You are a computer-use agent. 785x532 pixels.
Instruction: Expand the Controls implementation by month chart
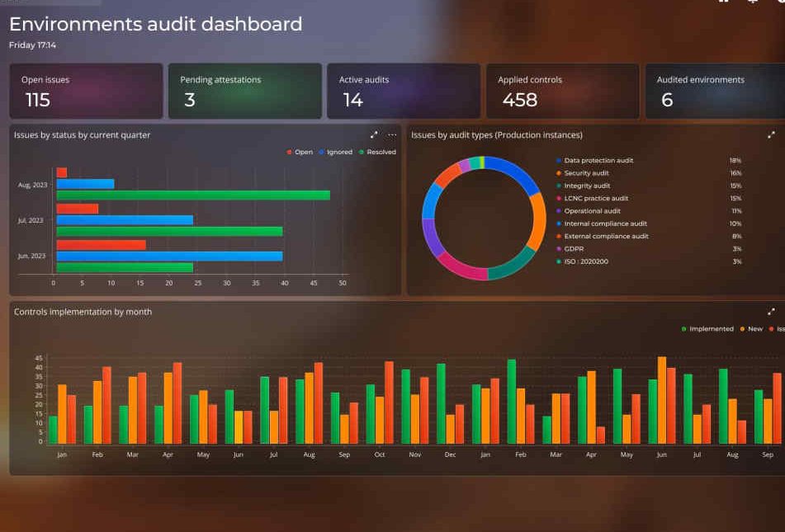771,312
